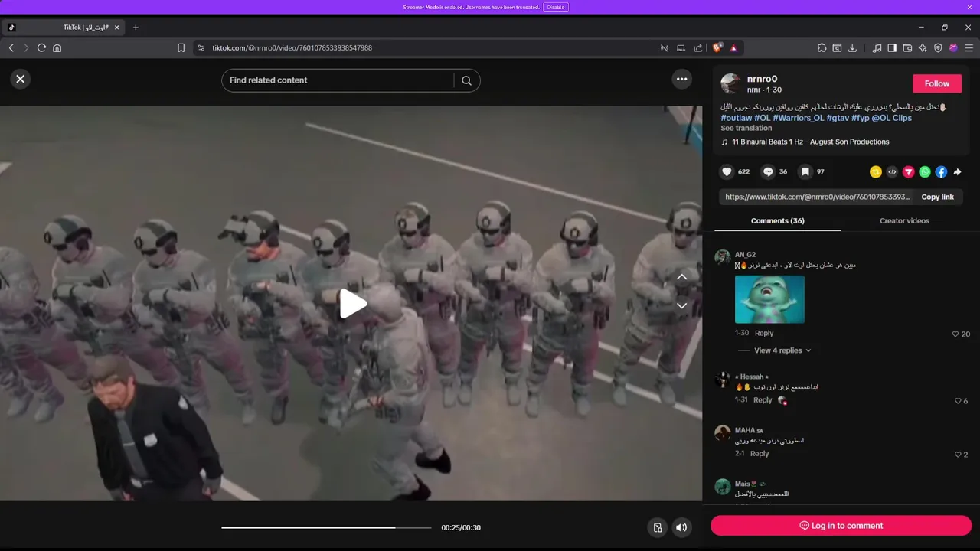Bookmark this page in address bar
The width and height of the screenshot is (980, 551).
click(181, 47)
